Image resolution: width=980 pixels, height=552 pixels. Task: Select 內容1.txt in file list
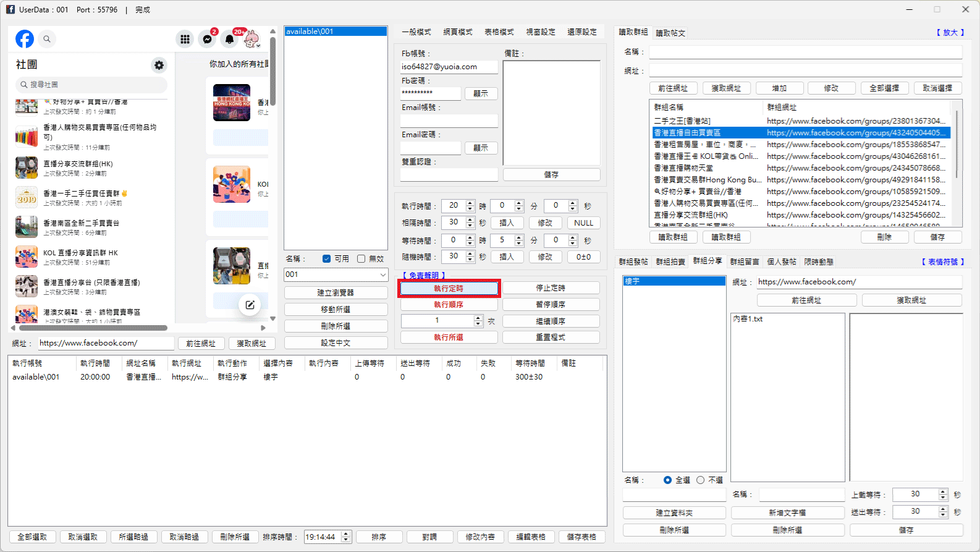748,319
